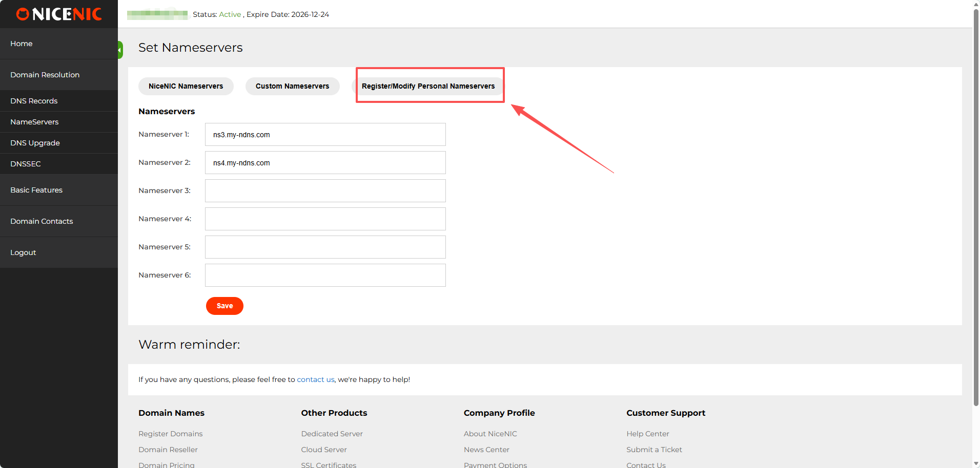This screenshot has height=468, width=980.
Task: Collapse the sidebar with green arrow handle
Action: coord(120,50)
